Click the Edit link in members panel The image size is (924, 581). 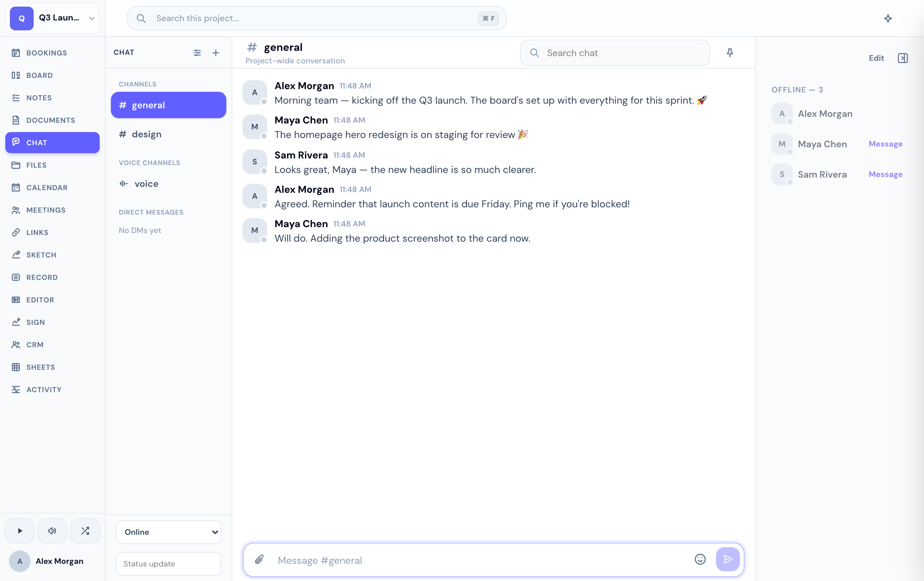[x=876, y=58]
